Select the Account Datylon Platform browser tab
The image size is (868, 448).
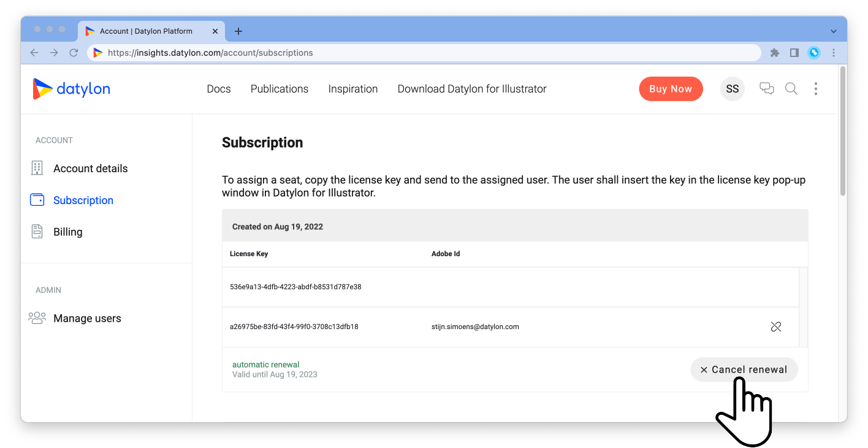pos(151,31)
